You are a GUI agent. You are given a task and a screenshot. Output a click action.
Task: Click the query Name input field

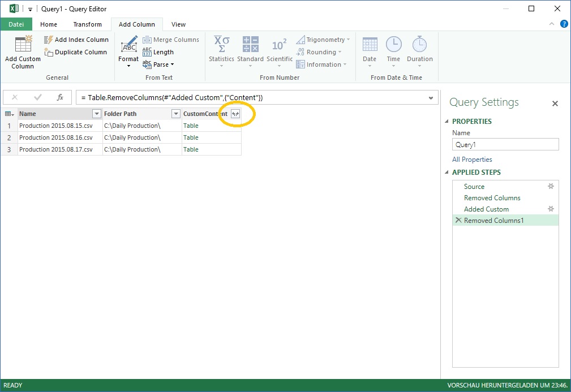point(505,144)
